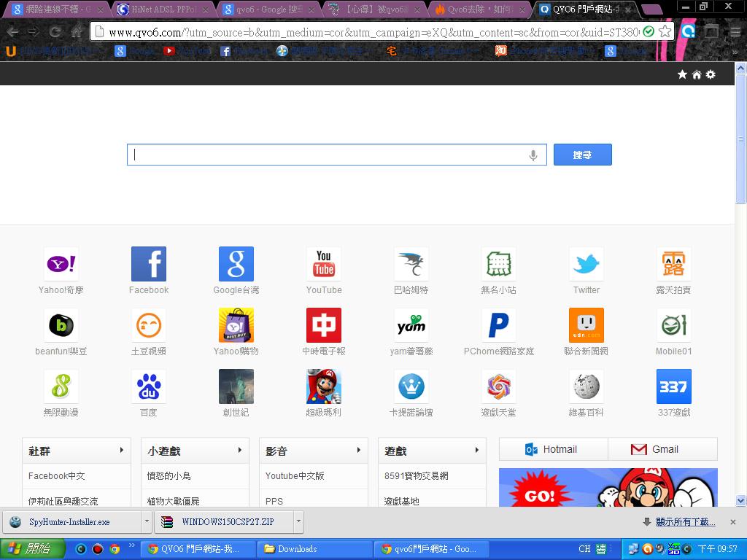Screen dimensions: 747x560
Task: Select the QVO6 門戶網站 tab
Action: pos(586,9)
